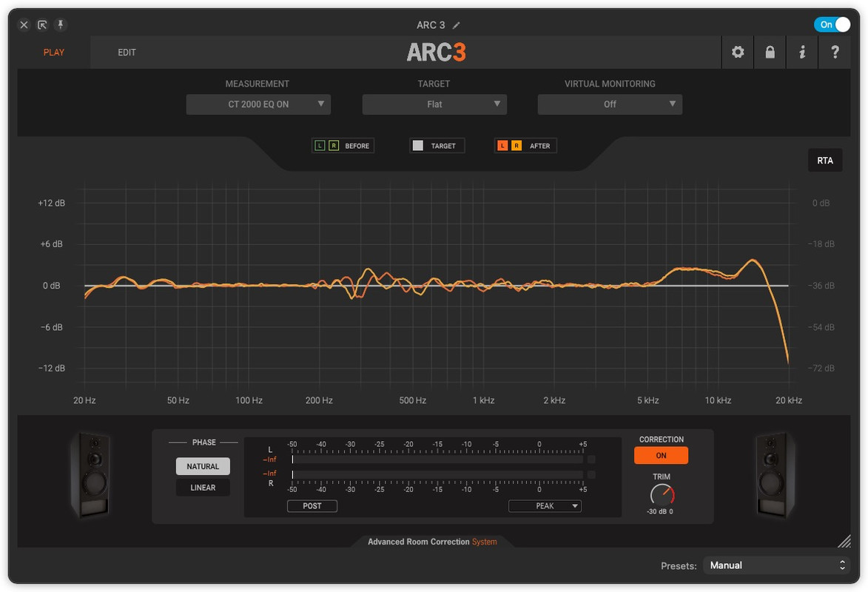868x592 pixels.
Task: Select Linear phase mode
Action: tap(203, 488)
